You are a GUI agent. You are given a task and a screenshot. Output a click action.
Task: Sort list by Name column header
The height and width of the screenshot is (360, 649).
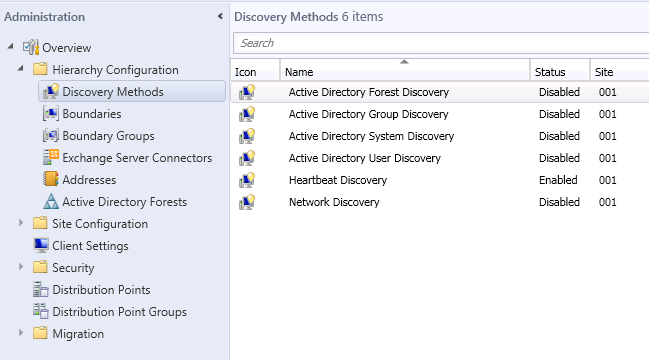(405, 70)
